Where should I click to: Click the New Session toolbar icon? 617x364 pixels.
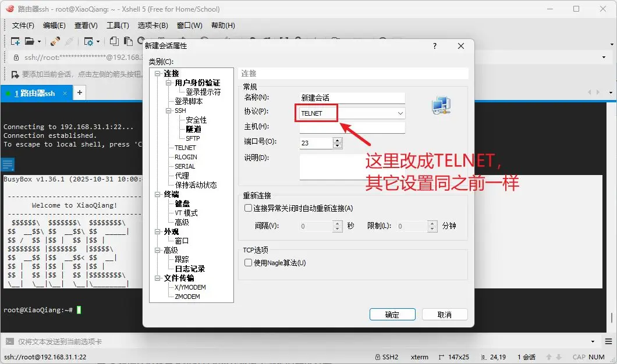[x=16, y=41]
